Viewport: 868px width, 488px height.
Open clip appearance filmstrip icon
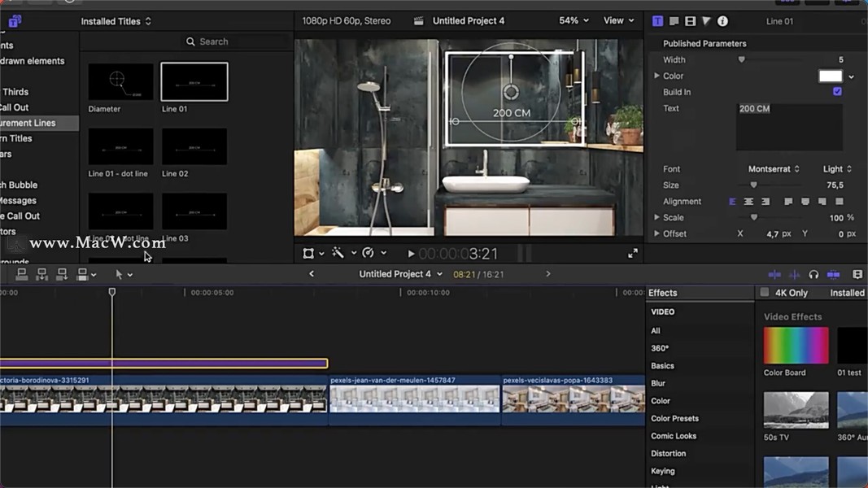coord(857,274)
